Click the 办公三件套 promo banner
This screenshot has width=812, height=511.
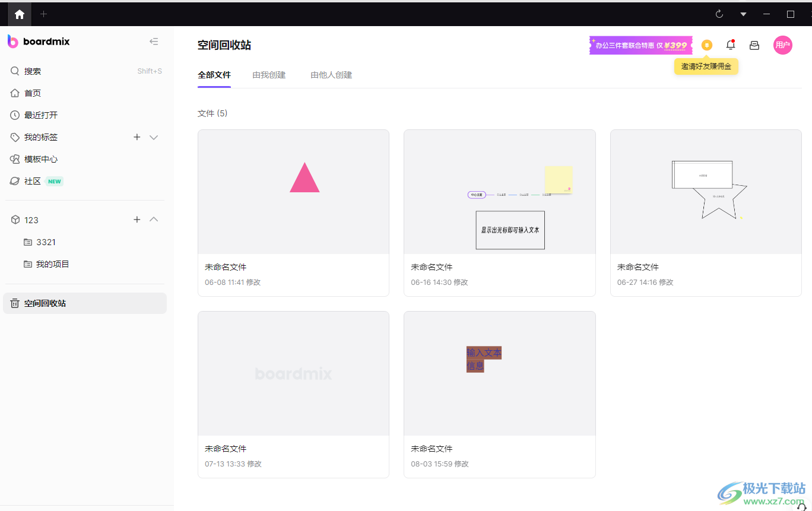pyautogui.click(x=641, y=45)
